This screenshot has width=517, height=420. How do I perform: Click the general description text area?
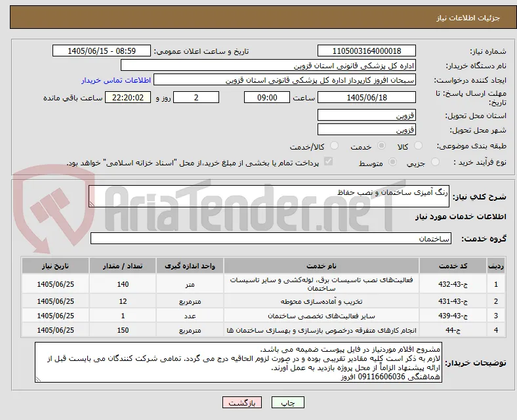269,196
